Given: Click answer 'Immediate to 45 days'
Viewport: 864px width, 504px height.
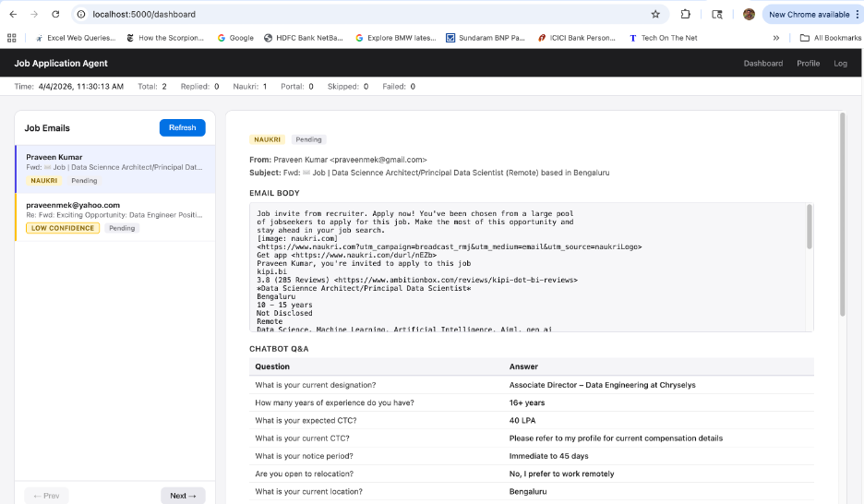Looking at the screenshot, I should click(x=549, y=456).
